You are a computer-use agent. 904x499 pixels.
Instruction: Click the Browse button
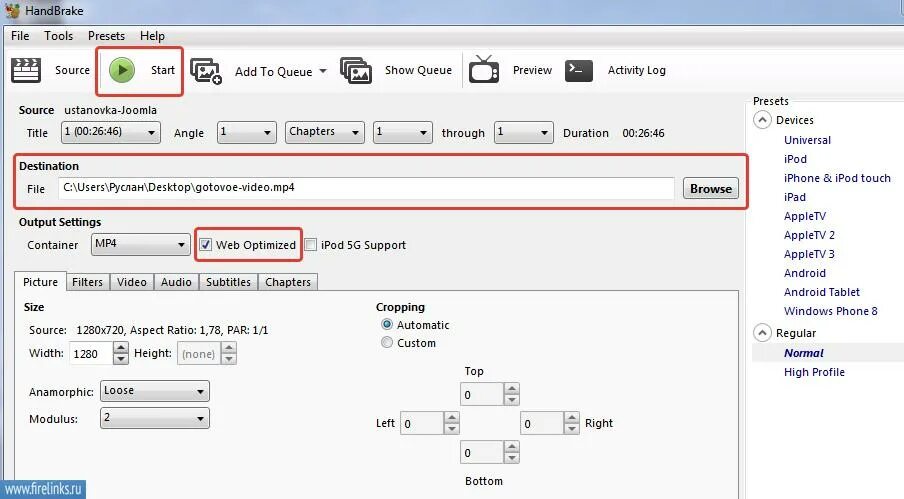(x=710, y=188)
